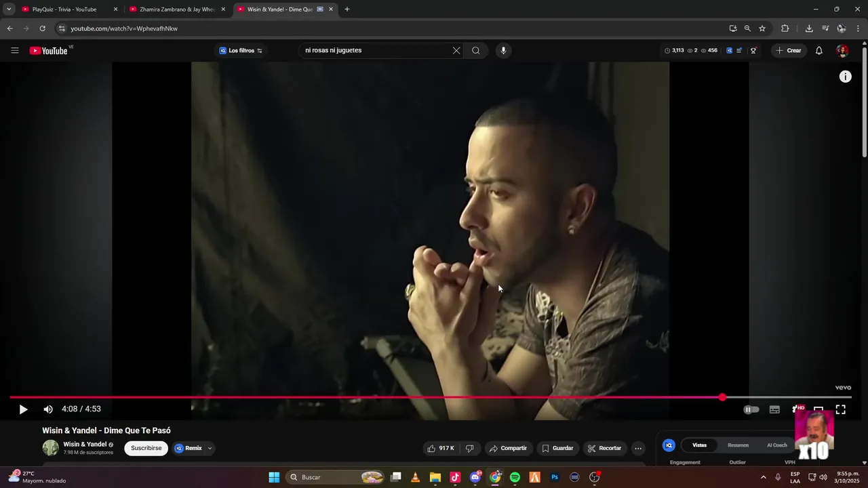Viewport: 868px width, 488px height.
Task: Clear the search text with the X
Action: [456, 50]
